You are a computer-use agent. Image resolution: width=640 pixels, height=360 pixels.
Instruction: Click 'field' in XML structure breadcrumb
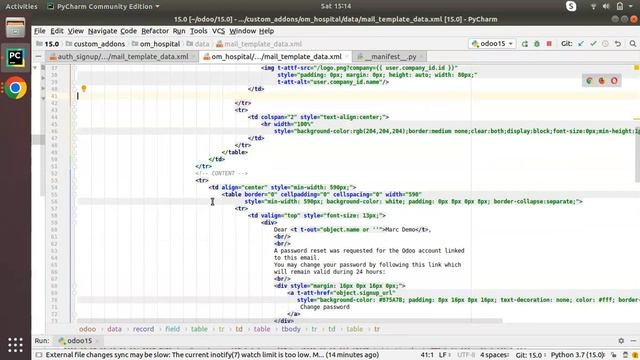pyautogui.click(x=173, y=329)
